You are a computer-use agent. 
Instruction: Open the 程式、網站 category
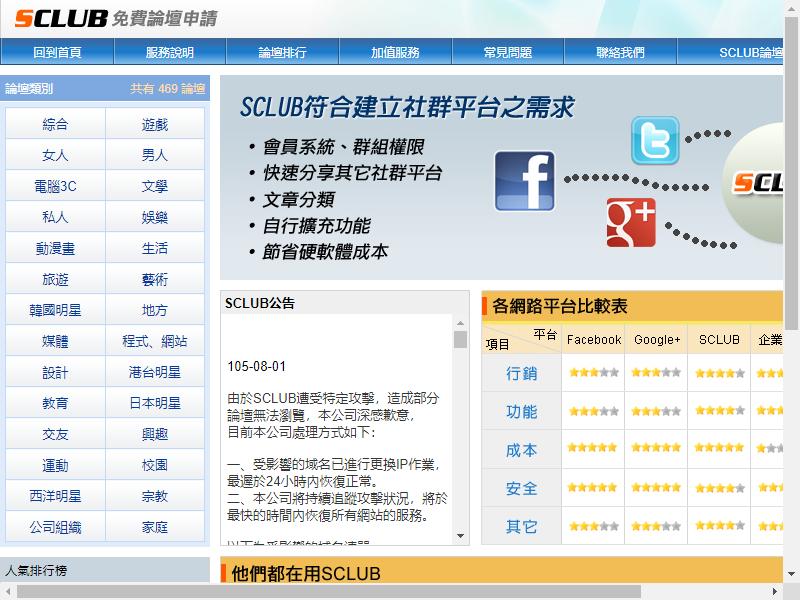[155, 341]
